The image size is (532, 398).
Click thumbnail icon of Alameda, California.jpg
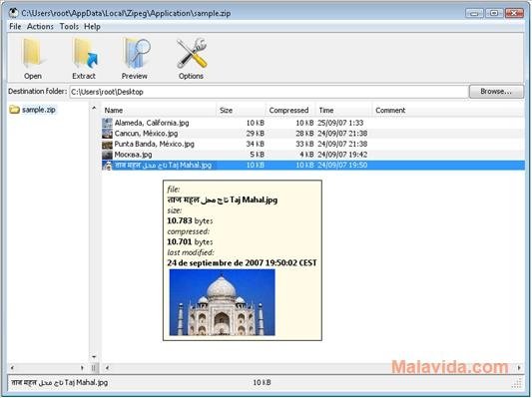click(x=107, y=123)
